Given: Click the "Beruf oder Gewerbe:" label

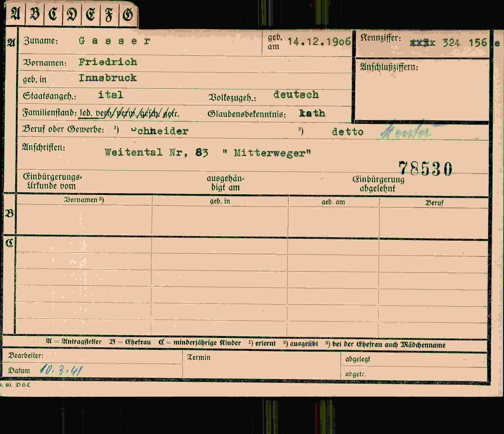Looking at the screenshot, I should [63, 129].
